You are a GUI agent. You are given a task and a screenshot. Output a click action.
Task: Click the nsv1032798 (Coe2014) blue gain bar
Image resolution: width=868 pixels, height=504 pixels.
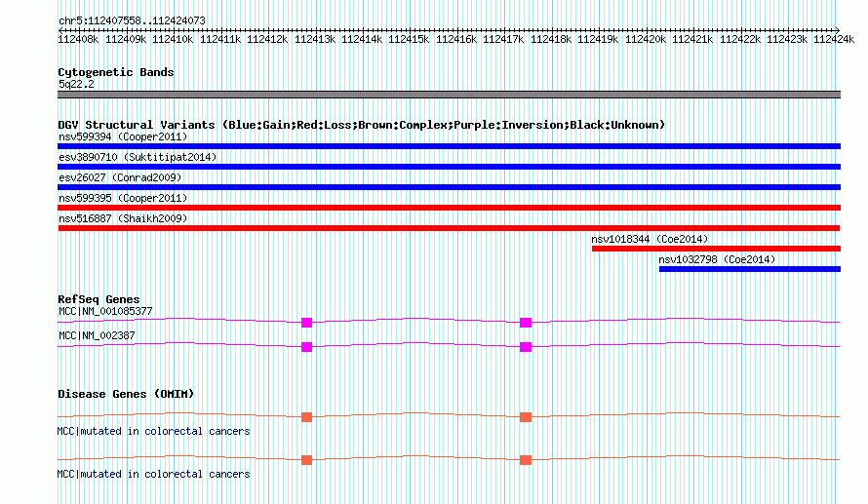(x=750, y=269)
